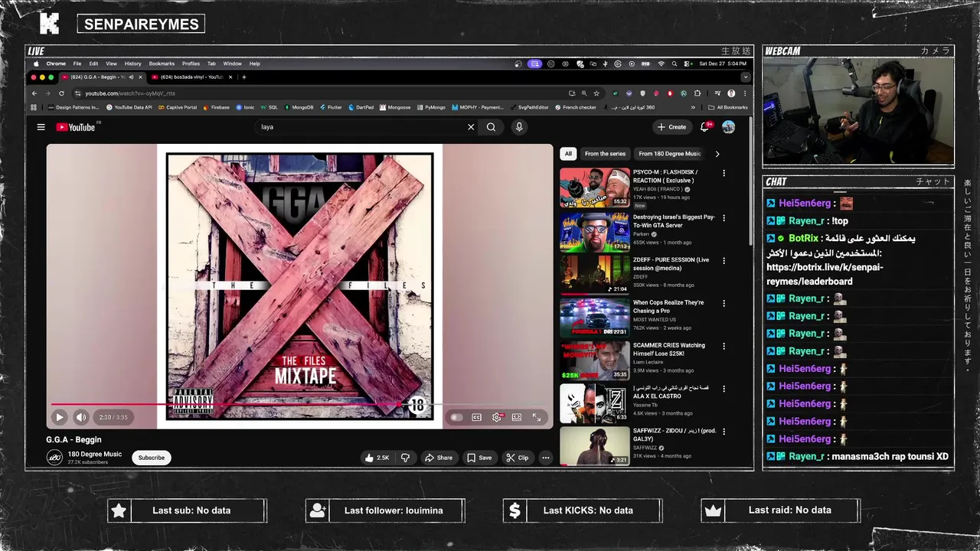Screen dimensions: 980x551
Task: Go back in the Chrome browser
Action: click(x=34, y=93)
